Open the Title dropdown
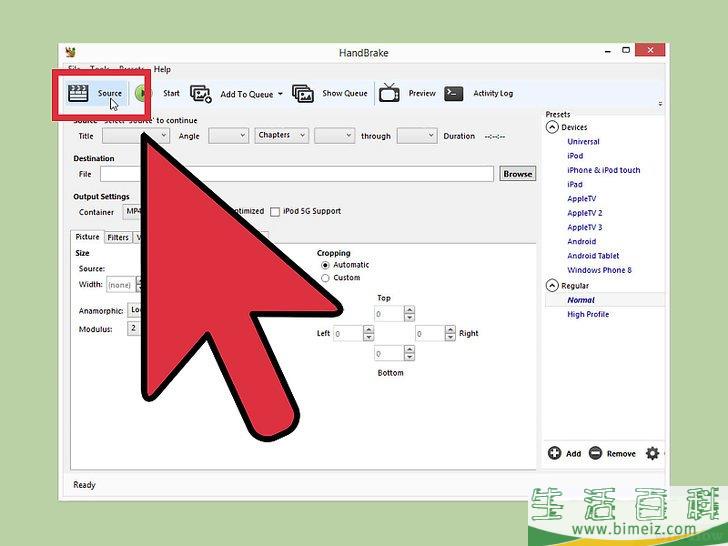The width and height of the screenshot is (728, 546). pos(136,136)
